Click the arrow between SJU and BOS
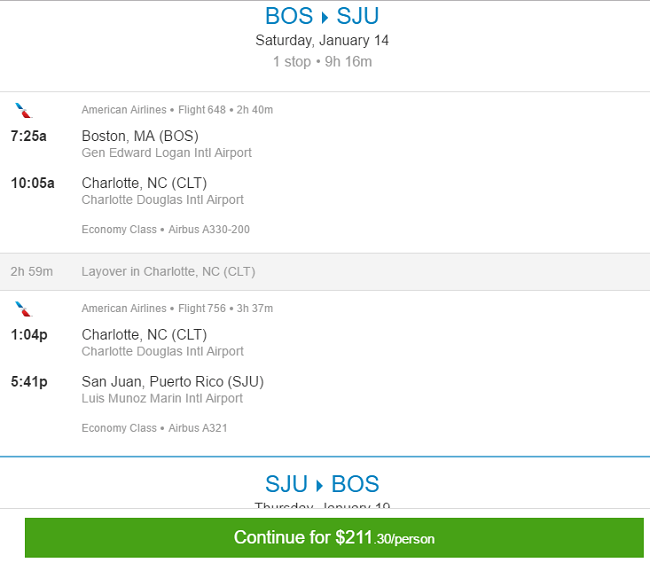This screenshot has height=563, width=650. coord(320,485)
